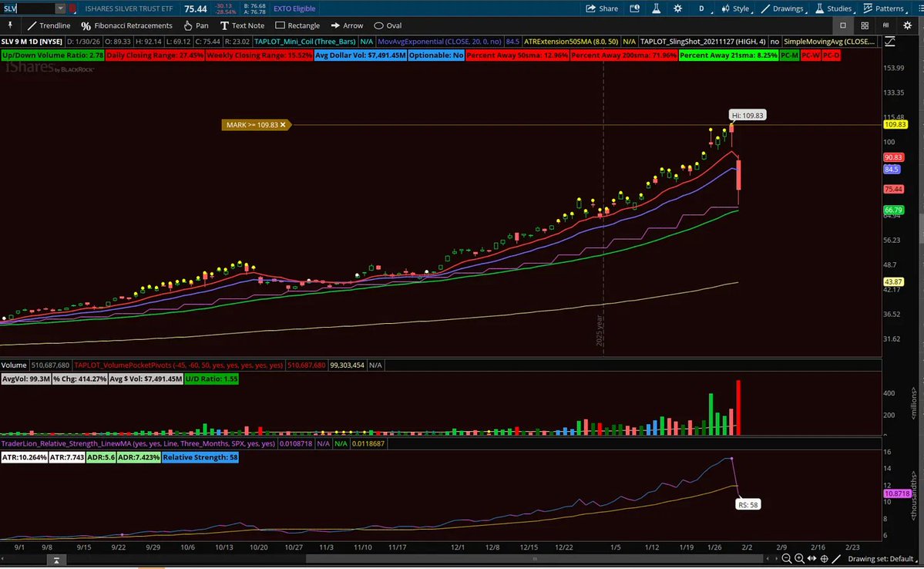Click the zoom in magnifier icon

click(x=799, y=558)
